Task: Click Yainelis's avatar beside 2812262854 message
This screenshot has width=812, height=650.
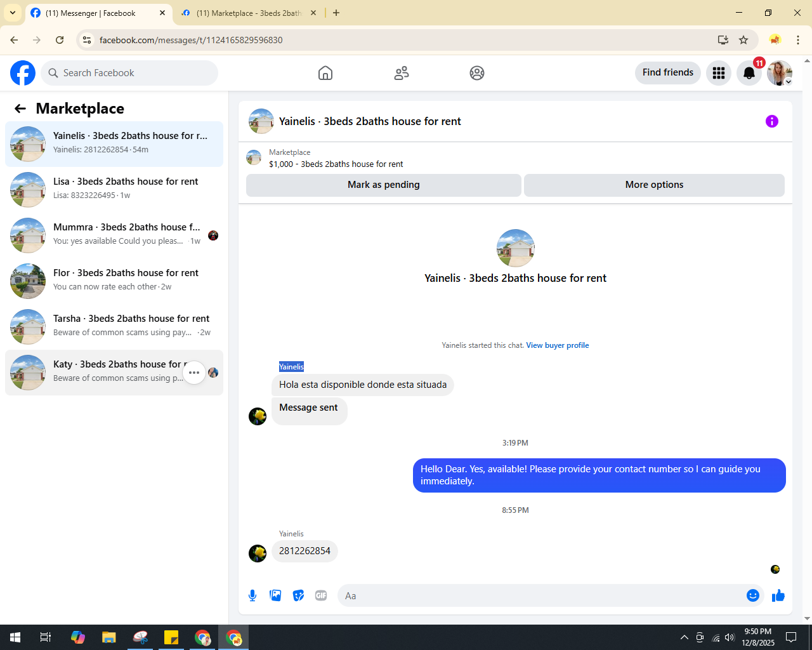Action: click(258, 554)
